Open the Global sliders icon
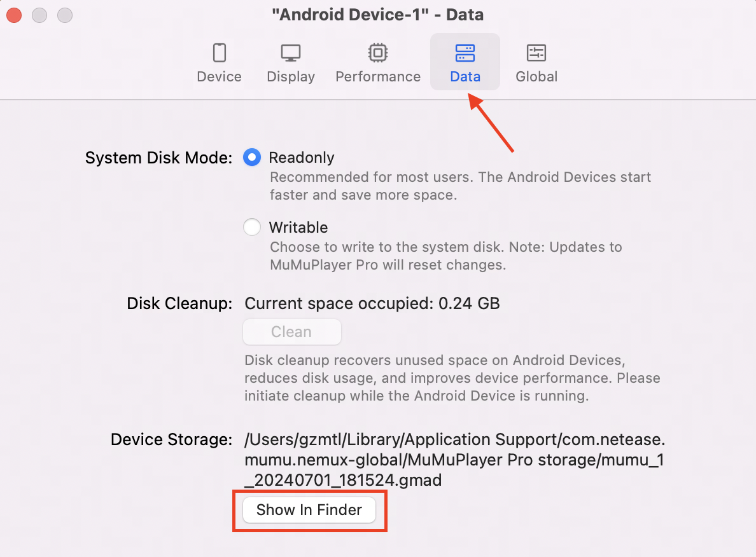The width and height of the screenshot is (756, 557). coord(536,53)
